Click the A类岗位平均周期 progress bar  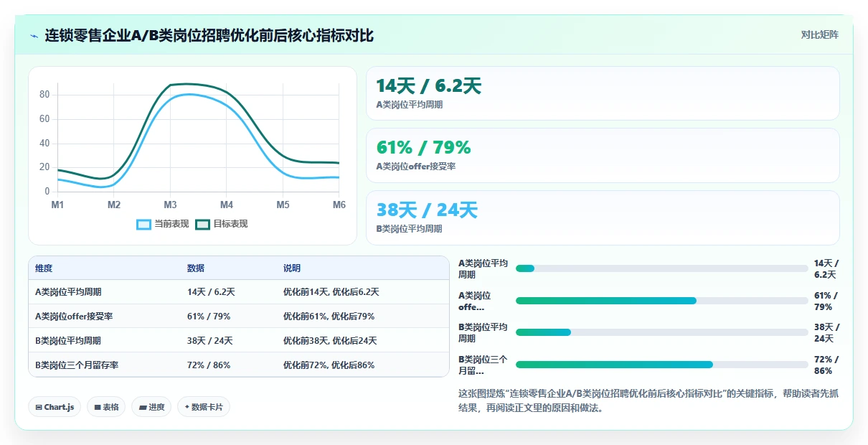[x=661, y=268]
